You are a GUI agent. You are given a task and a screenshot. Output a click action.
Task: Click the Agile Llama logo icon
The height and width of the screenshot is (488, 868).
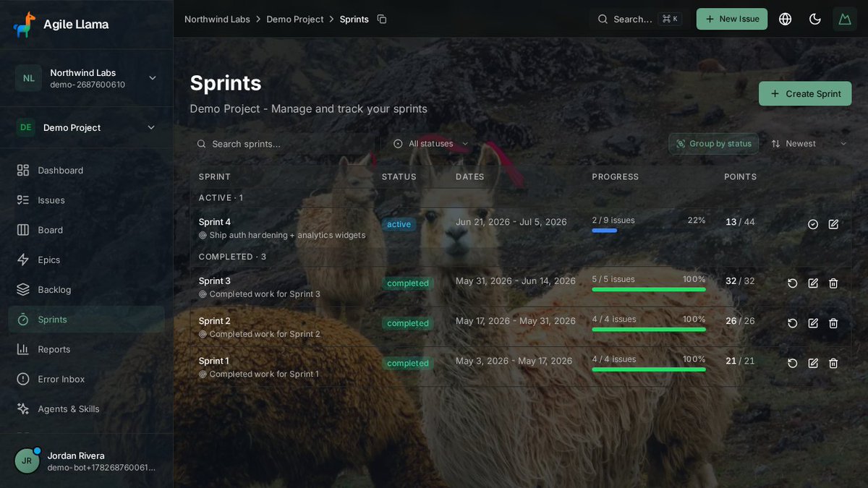click(25, 25)
